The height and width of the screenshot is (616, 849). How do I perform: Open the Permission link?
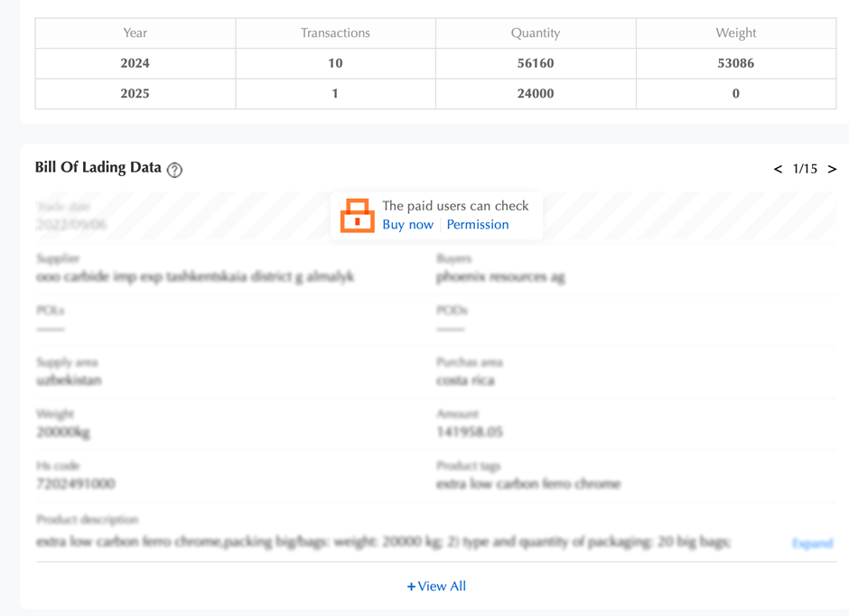point(477,225)
